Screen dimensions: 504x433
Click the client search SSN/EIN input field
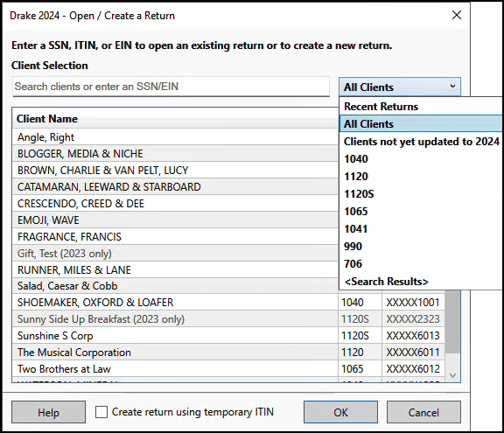pos(171,87)
